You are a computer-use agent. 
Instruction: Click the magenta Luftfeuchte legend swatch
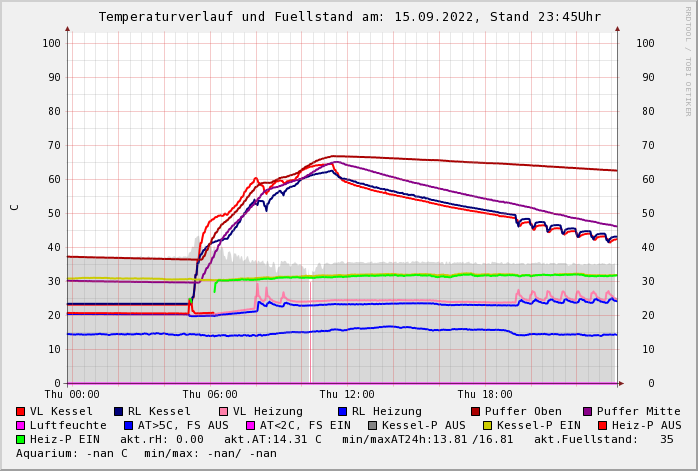point(20,426)
